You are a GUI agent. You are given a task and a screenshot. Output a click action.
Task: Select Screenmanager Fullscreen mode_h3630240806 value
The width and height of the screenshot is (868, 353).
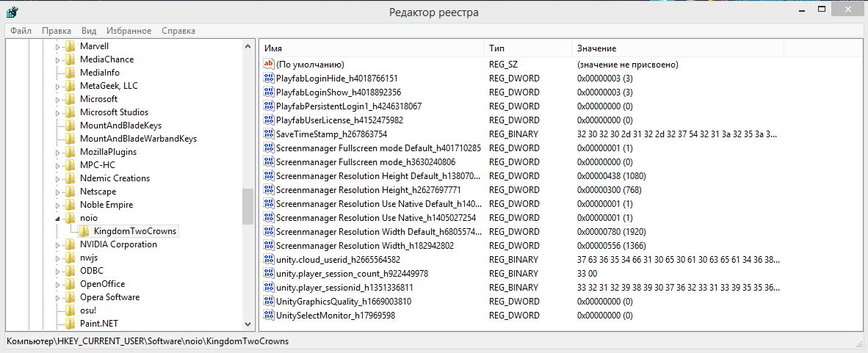click(366, 162)
